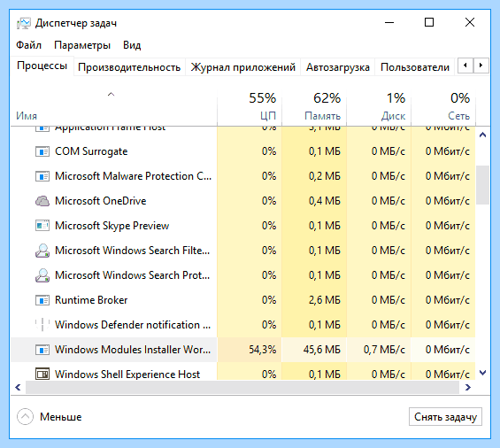
Task: Select the COM Surrogate row name
Action: coord(91,151)
